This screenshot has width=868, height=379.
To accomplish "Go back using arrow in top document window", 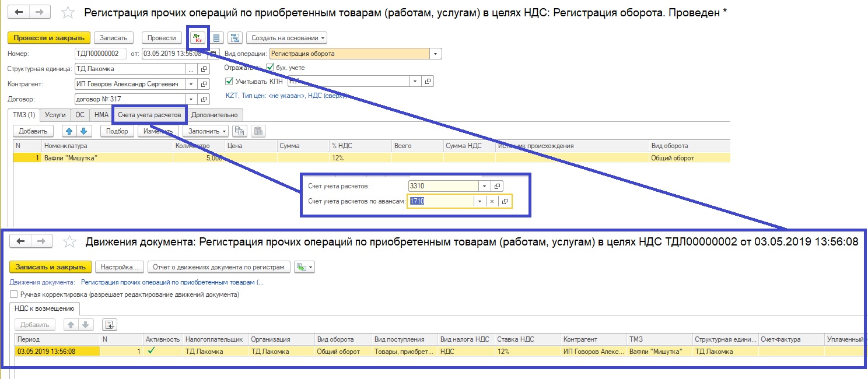I will coord(18,12).
